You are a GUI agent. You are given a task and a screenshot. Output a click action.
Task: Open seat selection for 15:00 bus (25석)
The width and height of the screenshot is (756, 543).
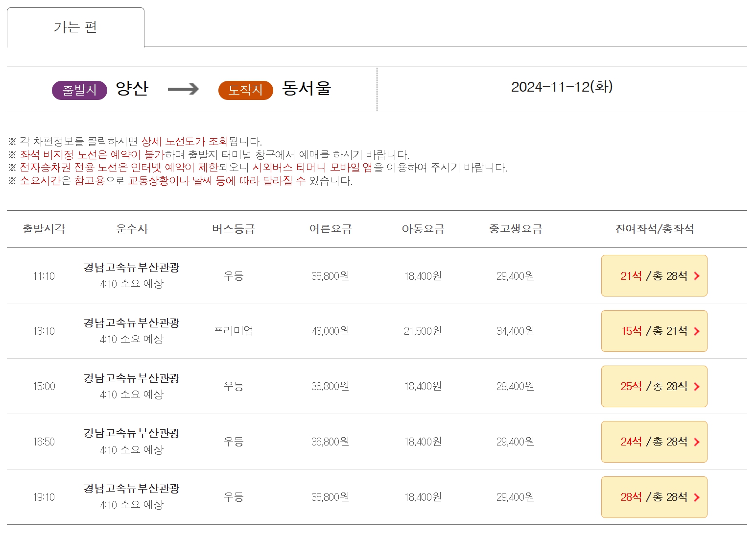(x=654, y=387)
